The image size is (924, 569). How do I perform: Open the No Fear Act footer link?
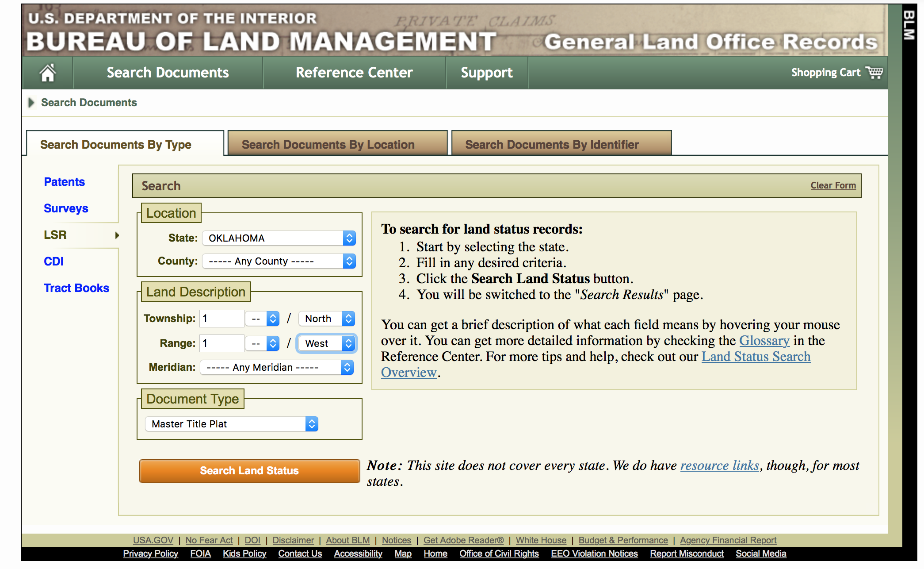click(209, 540)
